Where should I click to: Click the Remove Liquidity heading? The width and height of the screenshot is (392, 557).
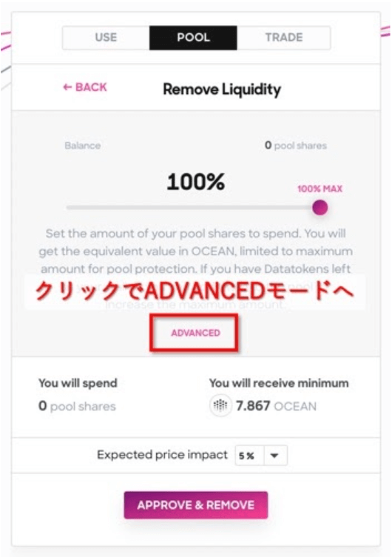222,90
